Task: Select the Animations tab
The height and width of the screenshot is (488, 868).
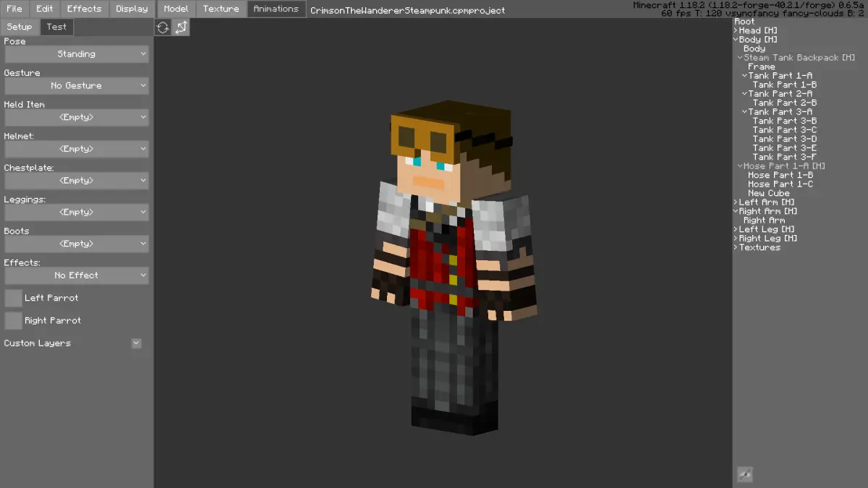Action: tap(276, 9)
